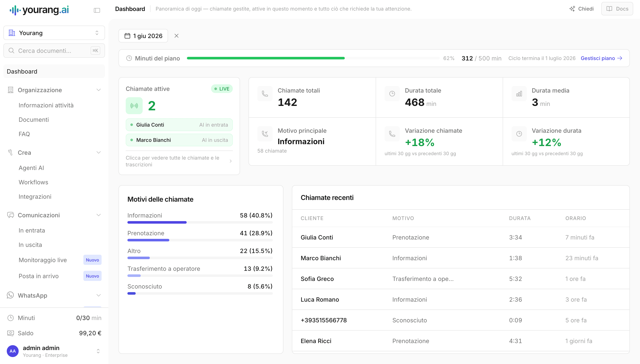This screenshot has height=364, width=640.
Task: Click the WhatsApp icon in the sidebar
Action: click(10, 295)
